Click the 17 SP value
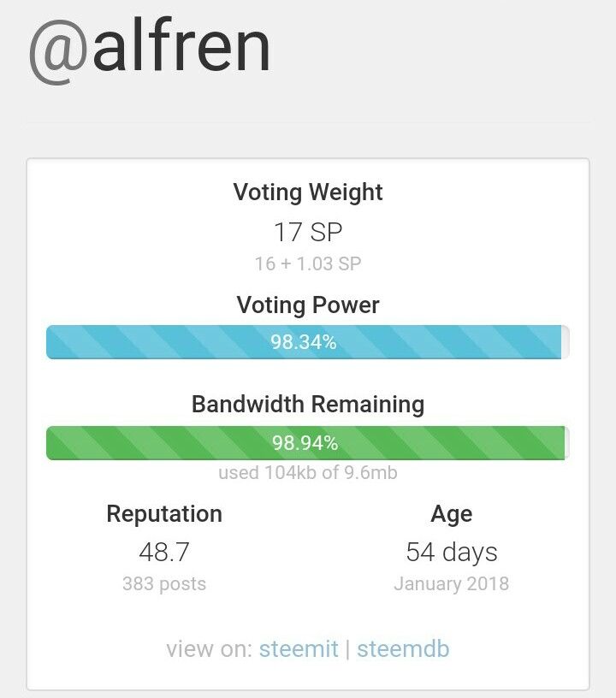This screenshot has width=616, height=698. tap(308, 232)
